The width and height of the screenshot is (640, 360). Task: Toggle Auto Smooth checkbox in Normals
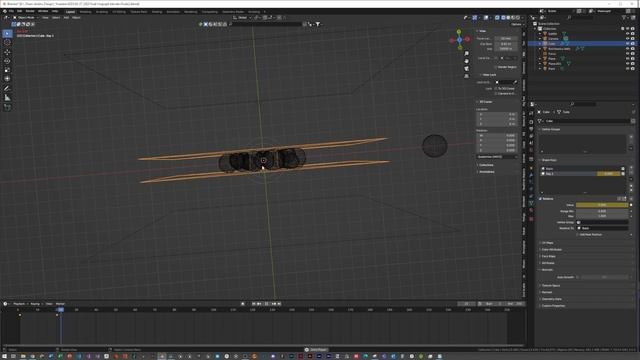tap(578, 277)
